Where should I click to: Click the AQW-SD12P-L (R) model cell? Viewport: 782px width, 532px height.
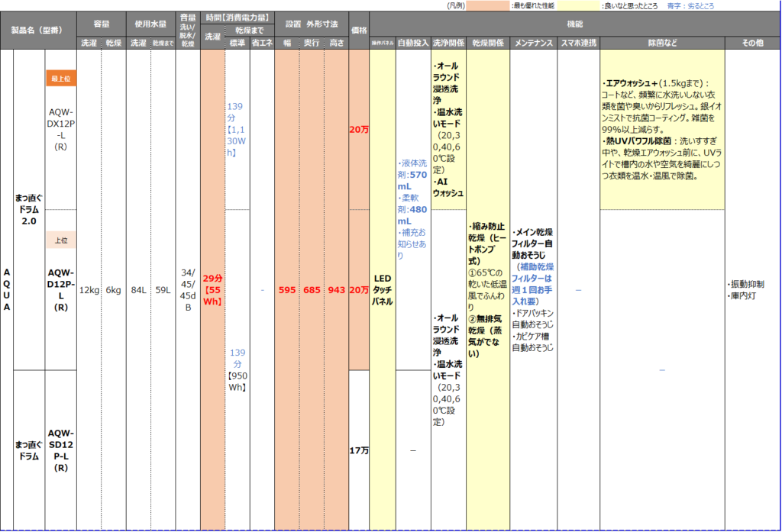pyautogui.click(x=60, y=450)
